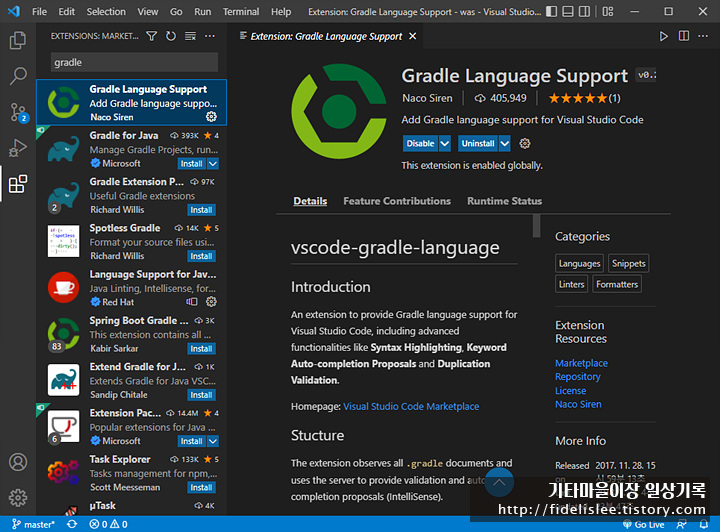
Task: Refresh the extensions list
Action: tap(171, 36)
